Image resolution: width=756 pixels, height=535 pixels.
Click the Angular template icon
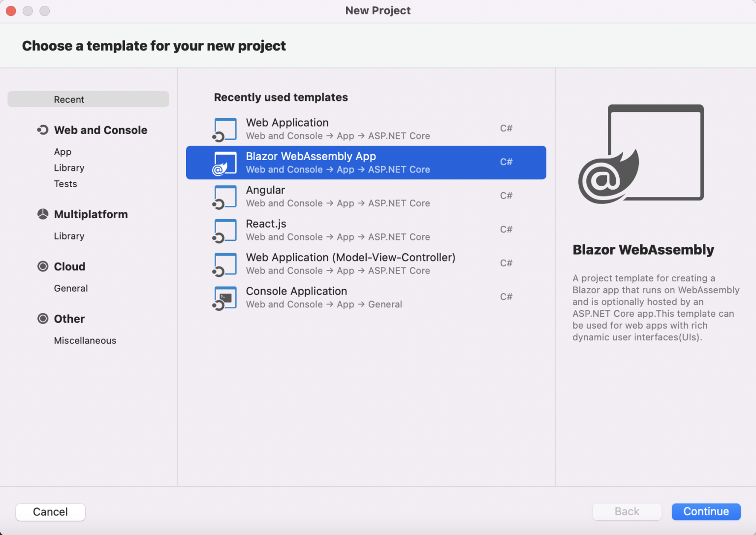pyautogui.click(x=225, y=197)
